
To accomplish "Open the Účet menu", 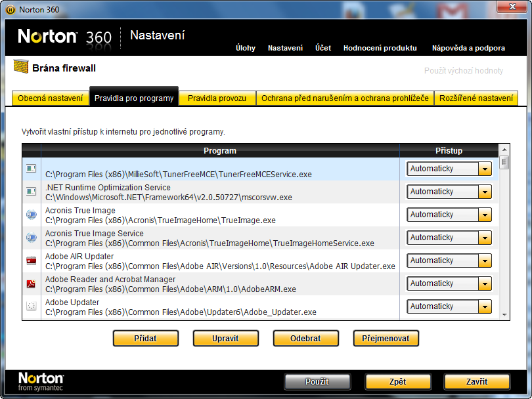I will (x=323, y=48).
